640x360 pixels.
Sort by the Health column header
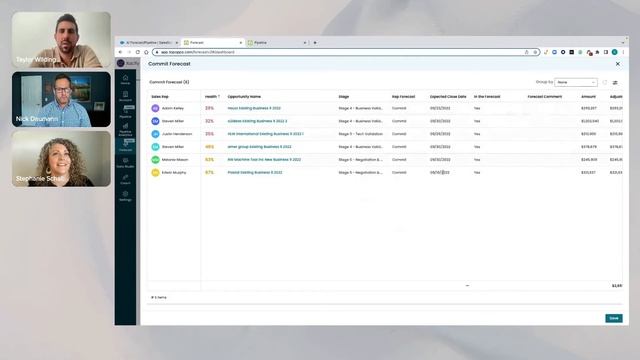(x=212, y=97)
